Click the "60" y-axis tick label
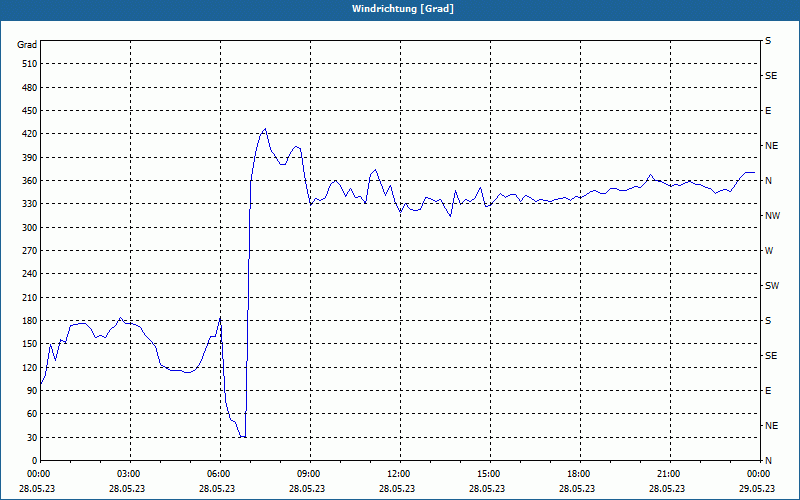This screenshot has width=800, height=500. [x=32, y=414]
